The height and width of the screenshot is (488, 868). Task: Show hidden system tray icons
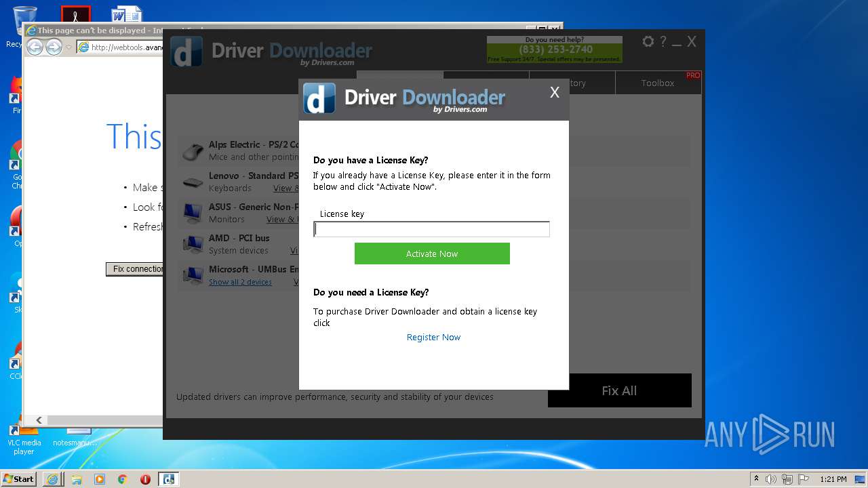coord(756,479)
